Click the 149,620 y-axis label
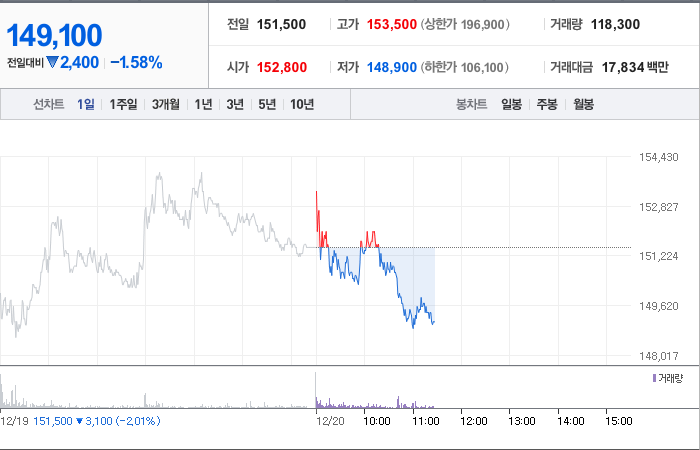Screen dimensions: 700x450 (x=658, y=306)
